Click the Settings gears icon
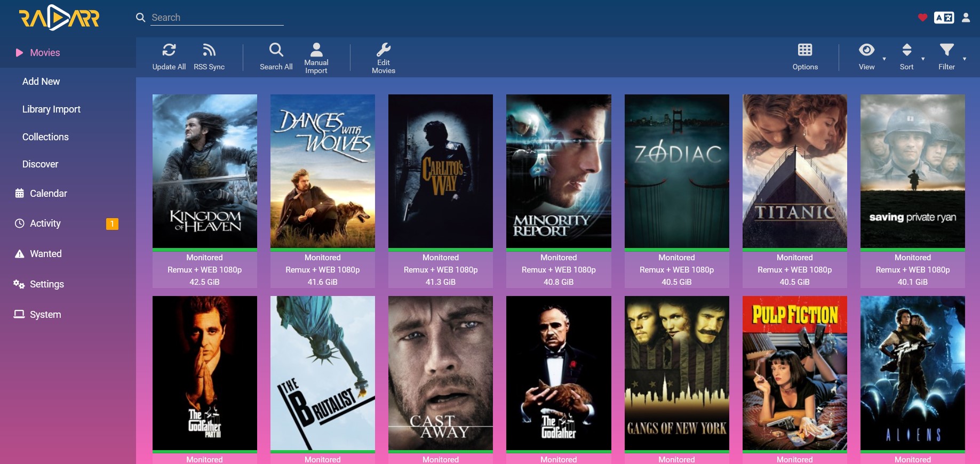980x464 pixels. coord(19,284)
